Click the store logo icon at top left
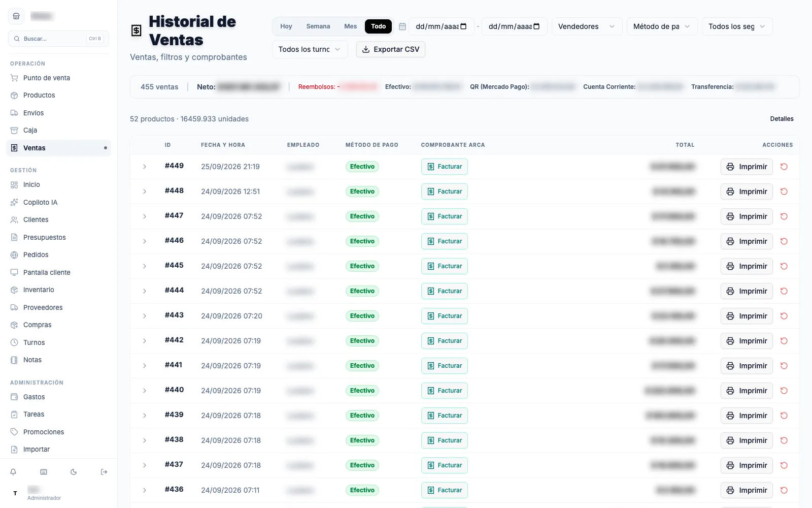 tap(16, 16)
